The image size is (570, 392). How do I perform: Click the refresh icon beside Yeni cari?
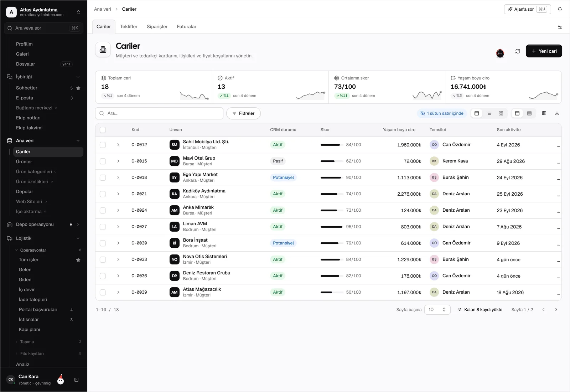518,51
